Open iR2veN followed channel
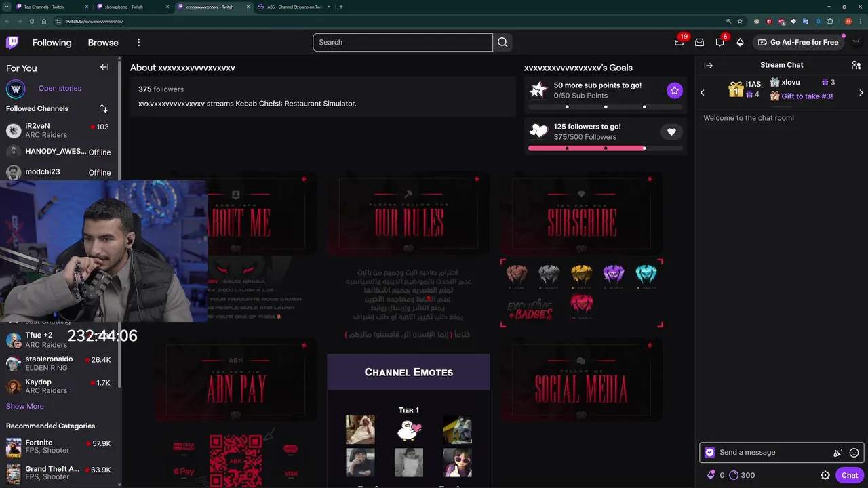 point(61,131)
